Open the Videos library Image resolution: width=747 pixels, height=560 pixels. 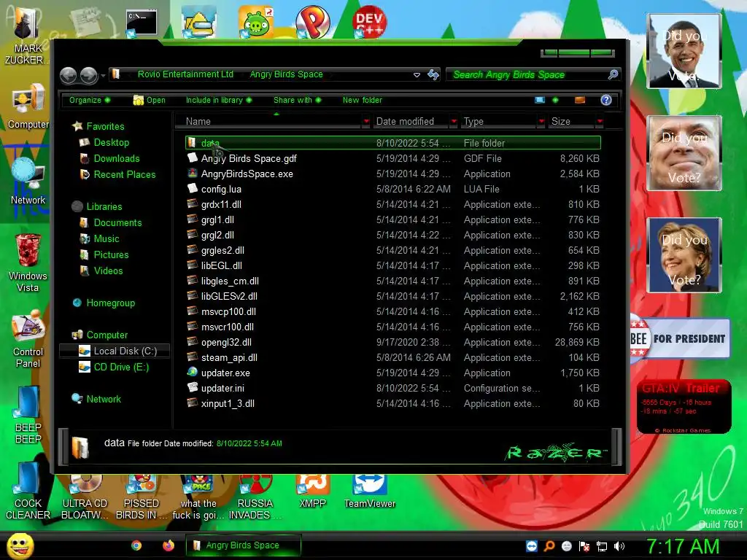(108, 271)
